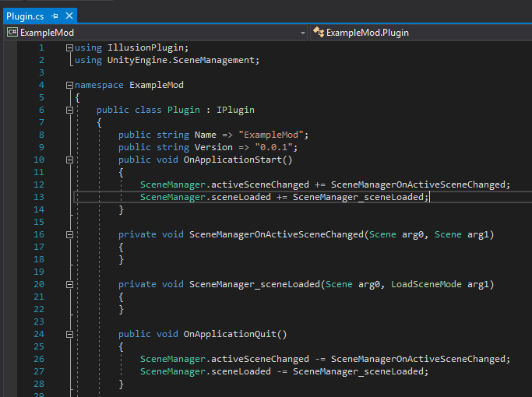Close the Plugin.cs tab

pyautogui.click(x=69, y=16)
